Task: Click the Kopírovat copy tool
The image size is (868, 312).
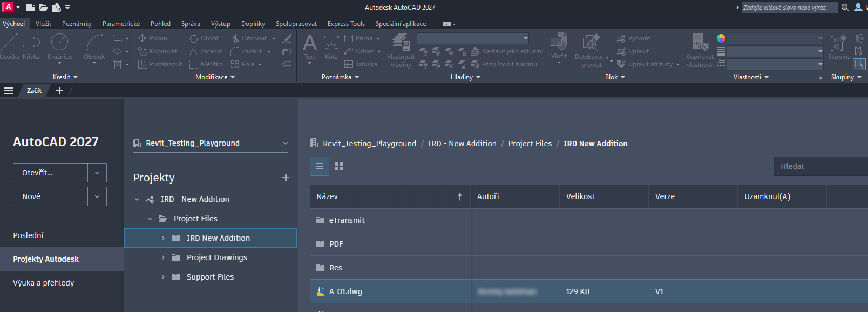Action: 158,51
